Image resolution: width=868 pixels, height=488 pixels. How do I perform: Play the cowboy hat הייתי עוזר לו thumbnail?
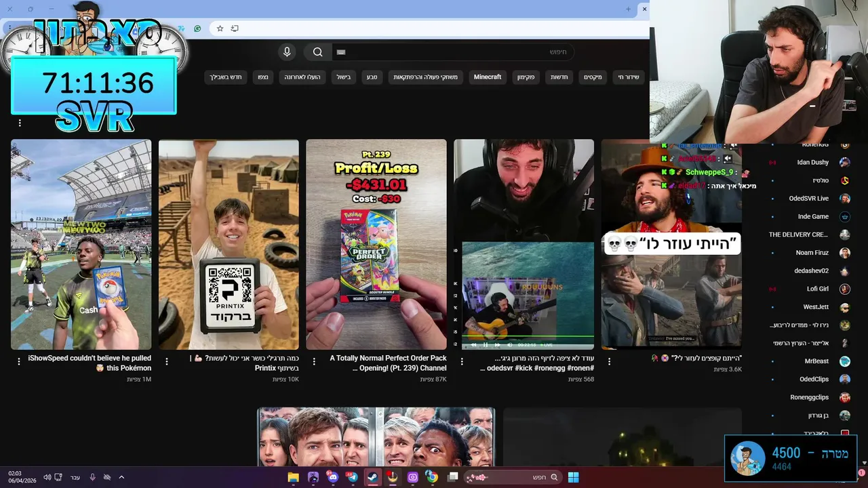[x=671, y=245]
